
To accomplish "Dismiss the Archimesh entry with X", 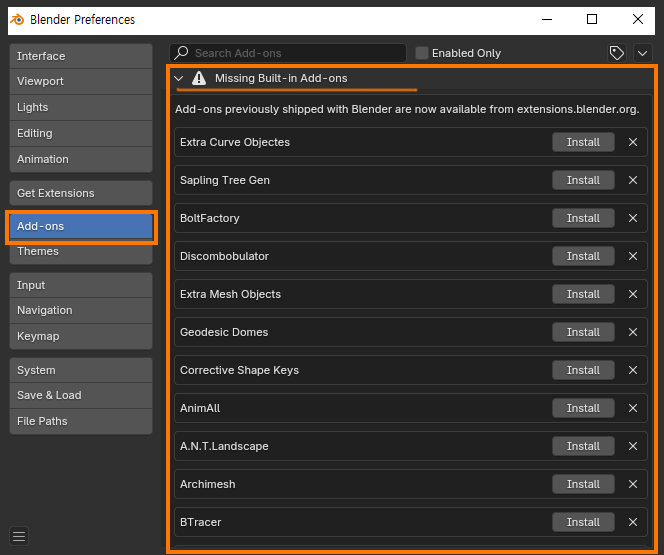I will (x=633, y=484).
